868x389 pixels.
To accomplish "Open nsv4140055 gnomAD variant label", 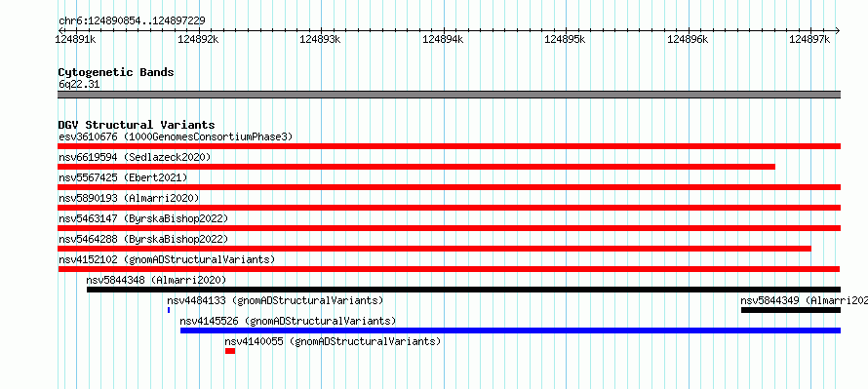I will tap(333, 341).
